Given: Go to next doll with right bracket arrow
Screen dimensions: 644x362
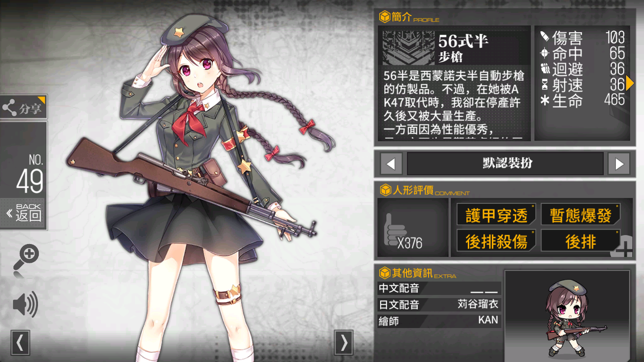Looking at the screenshot, I should (x=344, y=342).
